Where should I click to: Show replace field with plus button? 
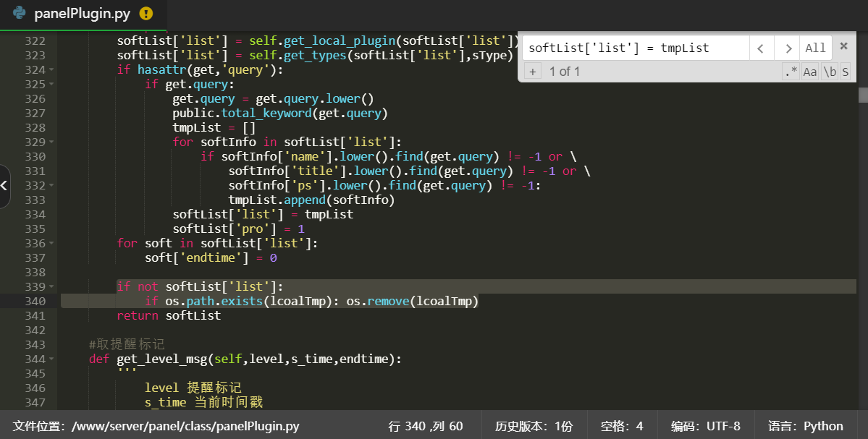click(532, 72)
